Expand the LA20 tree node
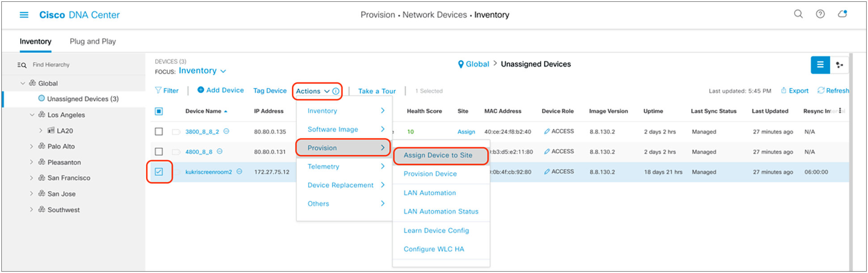This screenshot has height=273, width=868. click(x=41, y=131)
